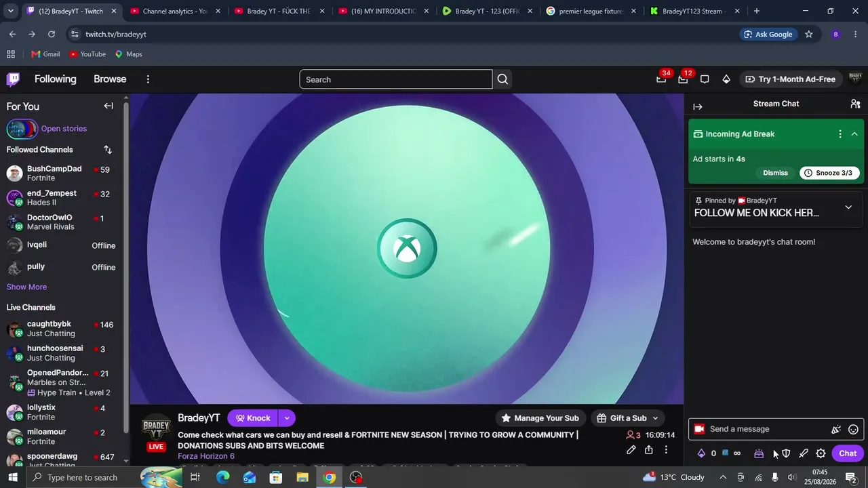Screen dimensions: 868x488
Task: Share the stream using the share icon
Action: coord(649,450)
